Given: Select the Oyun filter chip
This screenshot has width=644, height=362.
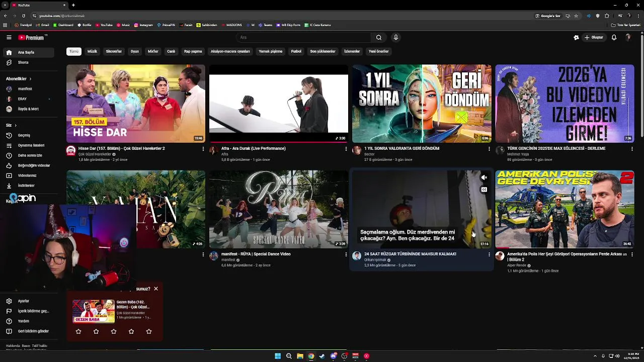Looking at the screenshot, I should [135, 51].
